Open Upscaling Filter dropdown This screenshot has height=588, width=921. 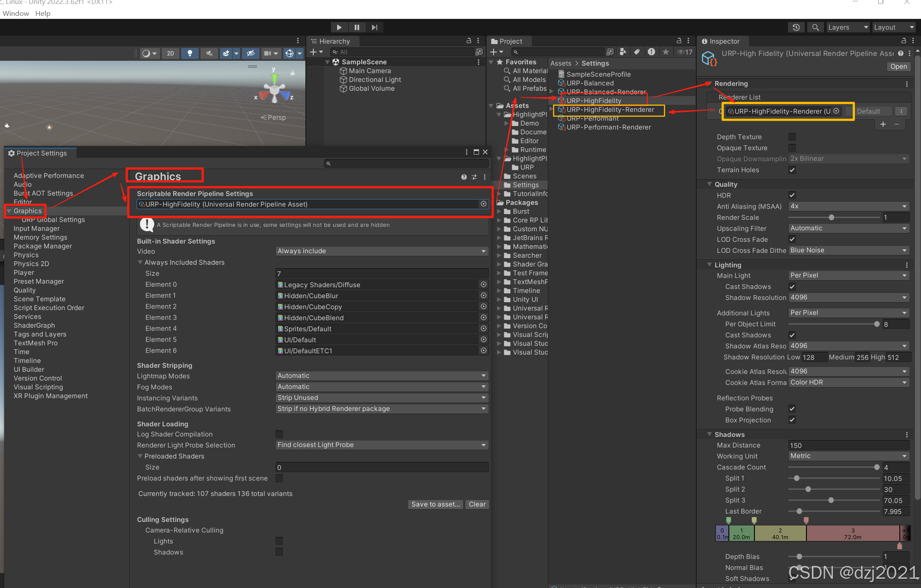click(849, 228)
